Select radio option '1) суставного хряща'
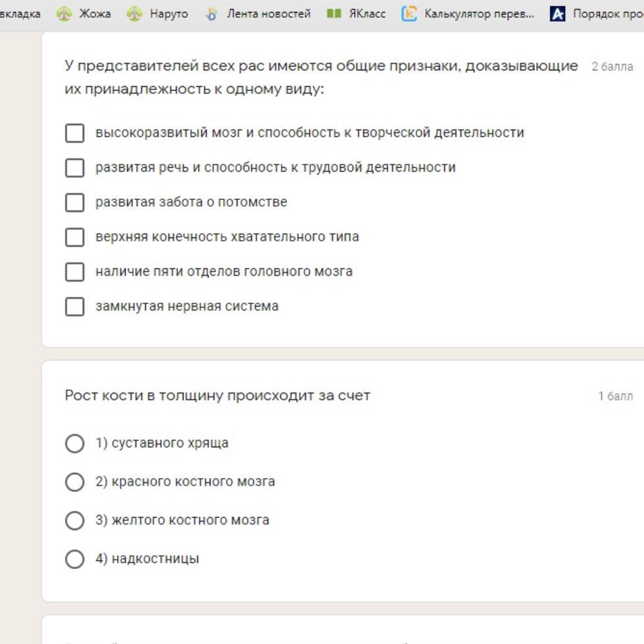644x644 pixels. tap(75, 443)
